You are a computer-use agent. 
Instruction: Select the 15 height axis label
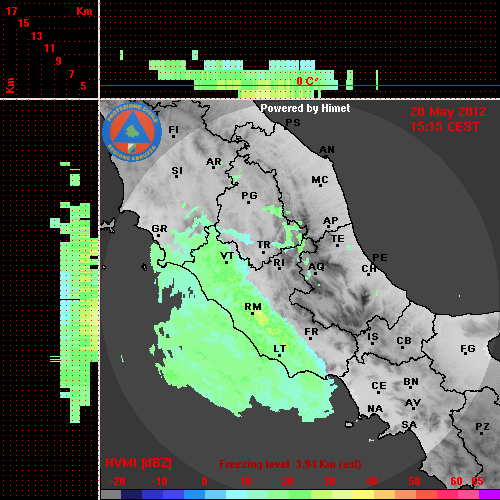[x=24, y=23]
